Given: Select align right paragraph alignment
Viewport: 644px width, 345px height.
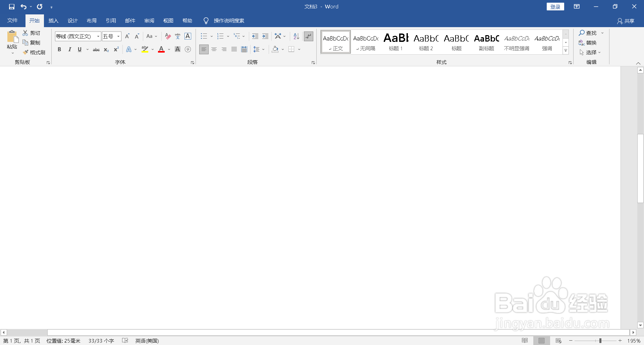Looking at the screenshot, I should click(224, 49).
